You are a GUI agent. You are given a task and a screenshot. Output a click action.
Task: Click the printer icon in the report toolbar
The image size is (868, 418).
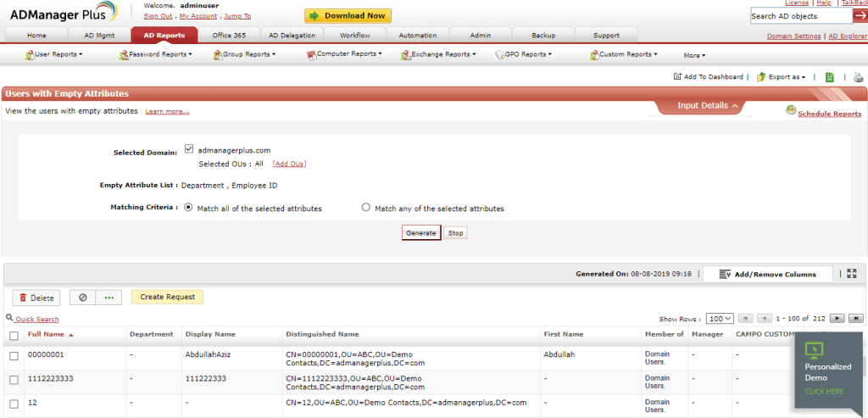click(858, 77)
